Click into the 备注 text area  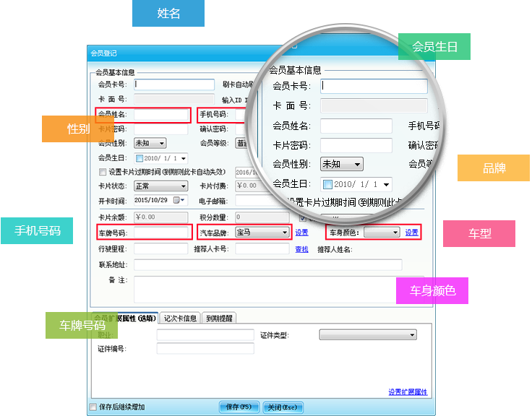(x=279, y=289)
